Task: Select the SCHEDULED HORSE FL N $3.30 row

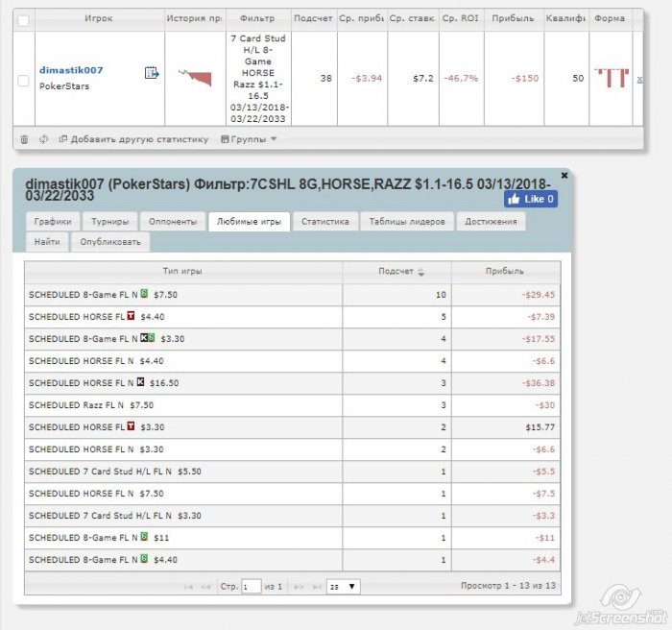Action: point(292,449)
